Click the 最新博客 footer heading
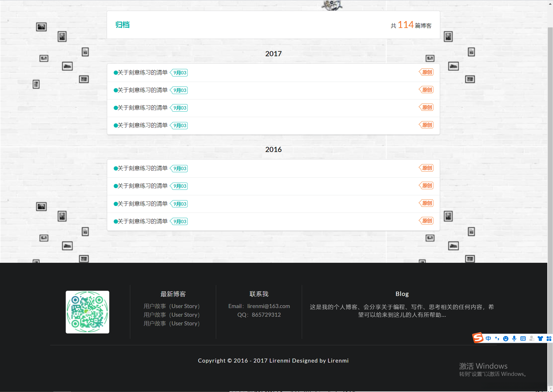Viewport: 553px width, 392px height. 173,294
